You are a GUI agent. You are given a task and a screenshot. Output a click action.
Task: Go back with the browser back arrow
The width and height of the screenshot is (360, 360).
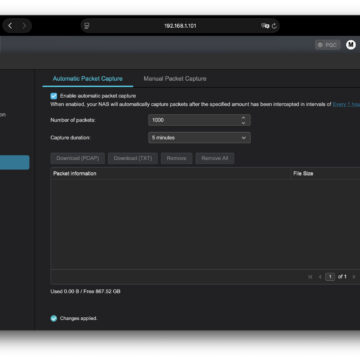click(10, 26)
